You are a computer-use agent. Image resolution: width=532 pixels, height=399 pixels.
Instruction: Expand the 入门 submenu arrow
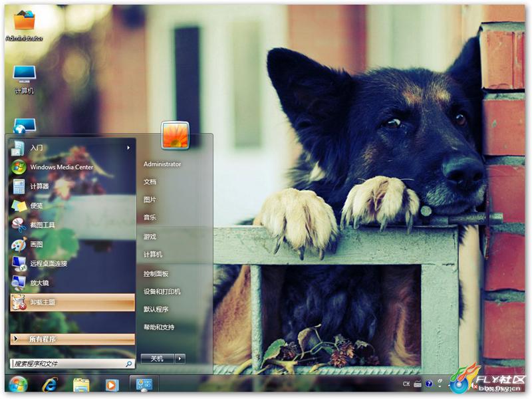(x=128, y=148)
